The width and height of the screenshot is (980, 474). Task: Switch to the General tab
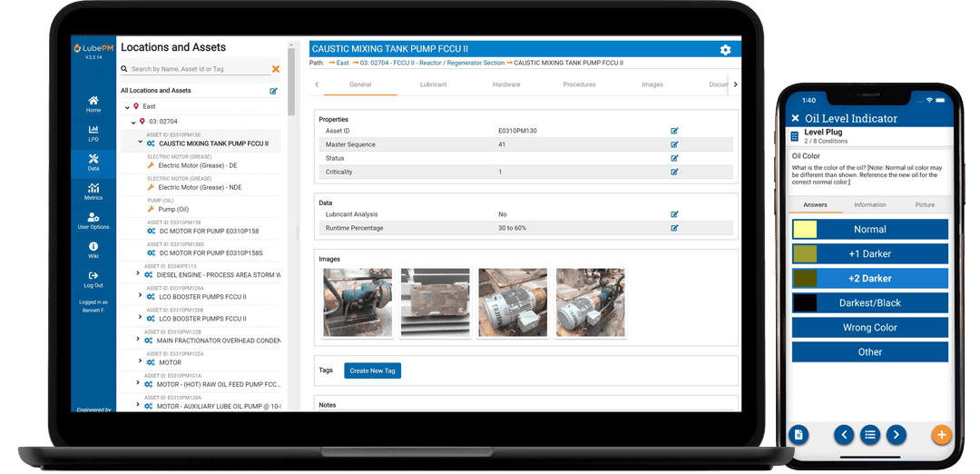pos(360,84)
